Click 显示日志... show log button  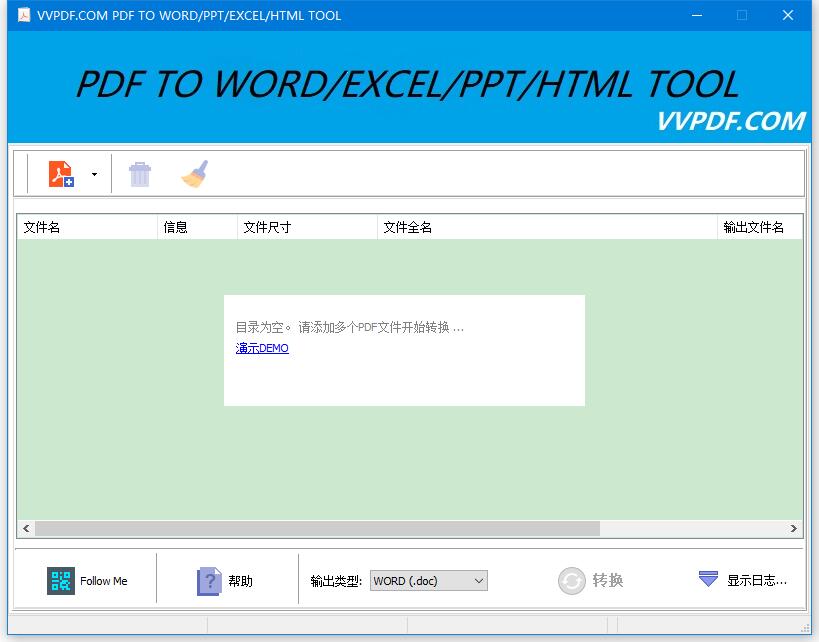(757, 580)
